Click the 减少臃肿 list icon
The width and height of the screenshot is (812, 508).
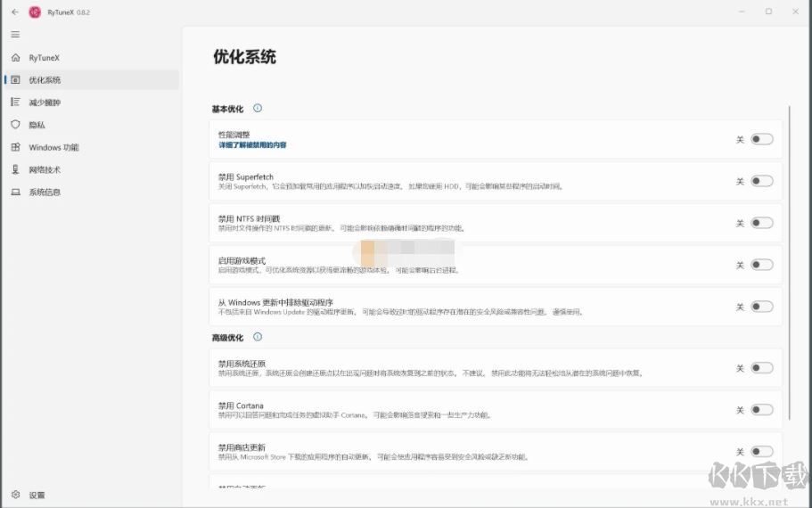tap(15, 102)
